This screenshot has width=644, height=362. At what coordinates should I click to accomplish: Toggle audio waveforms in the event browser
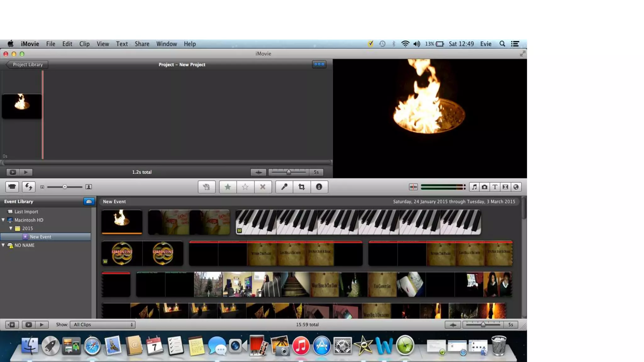point(453,325)
